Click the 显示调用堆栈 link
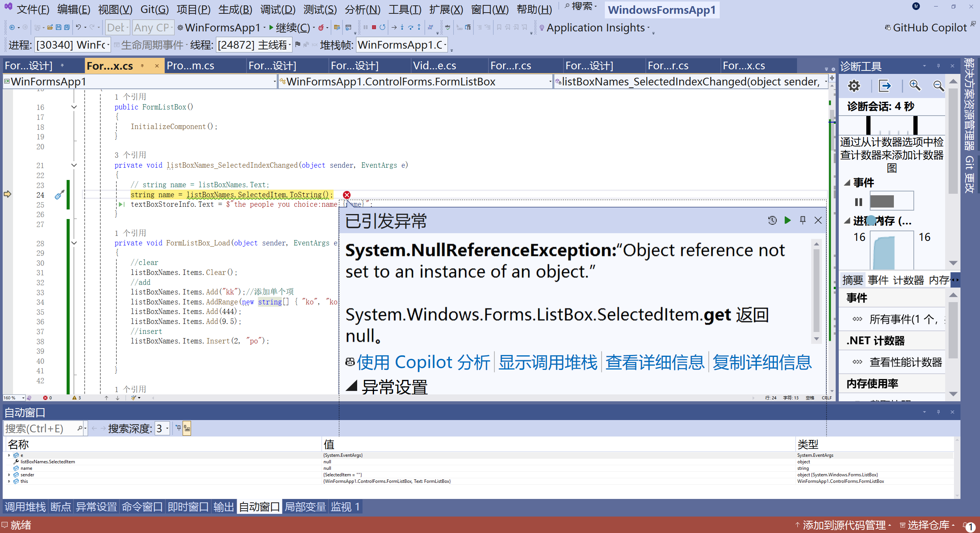 (547, 362)
